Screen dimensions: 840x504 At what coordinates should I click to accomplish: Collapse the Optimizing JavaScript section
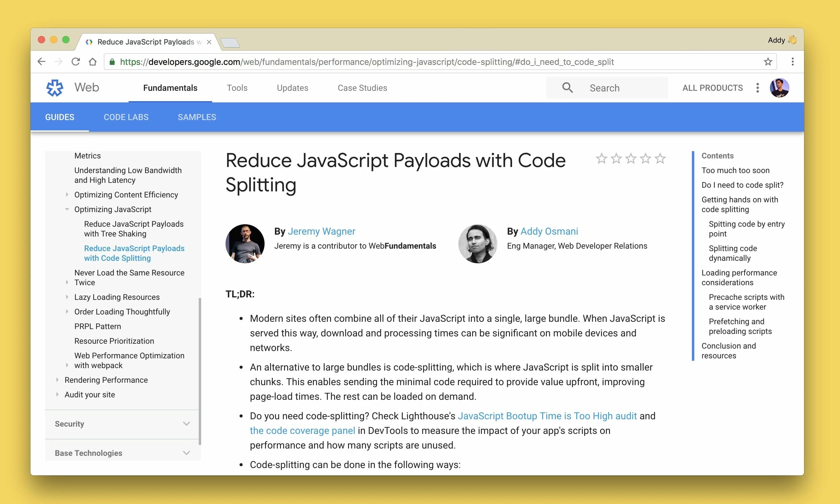(x=67, y=209)
